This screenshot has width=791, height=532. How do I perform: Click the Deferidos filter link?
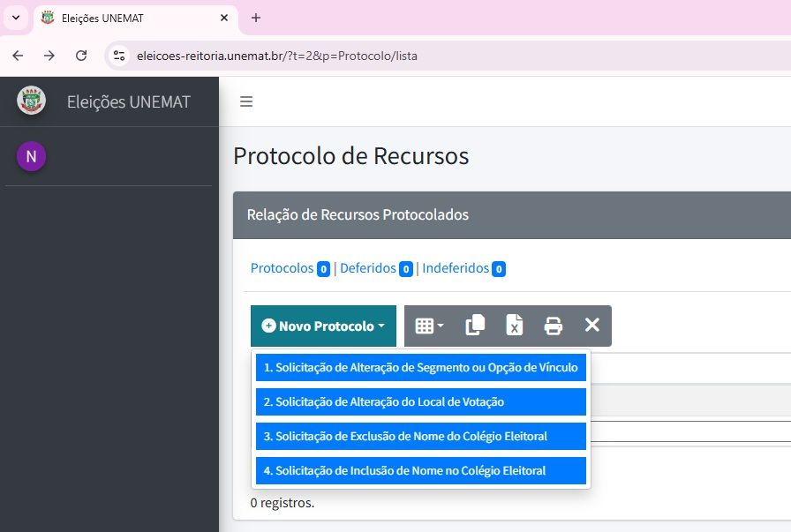coord(367,268)
